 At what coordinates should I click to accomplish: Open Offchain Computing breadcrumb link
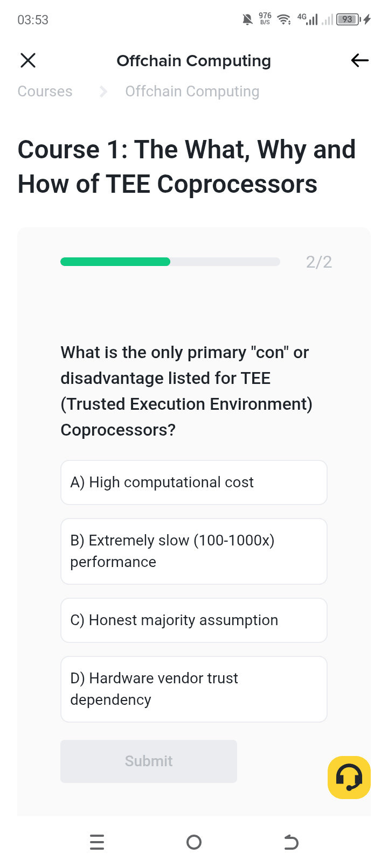(x=192, y=92)
